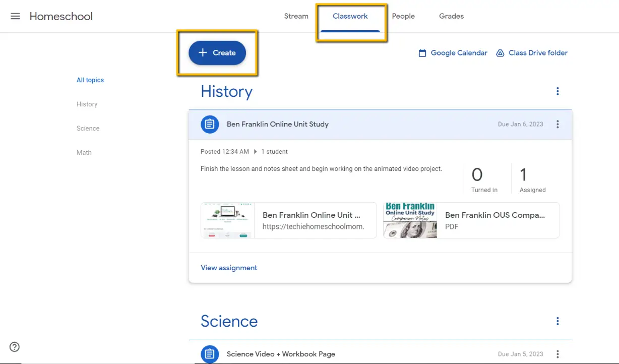Click Ben Franklin assignment clipboard icon
The width and height of the screenshot is (619, 364).
(210, 124)
